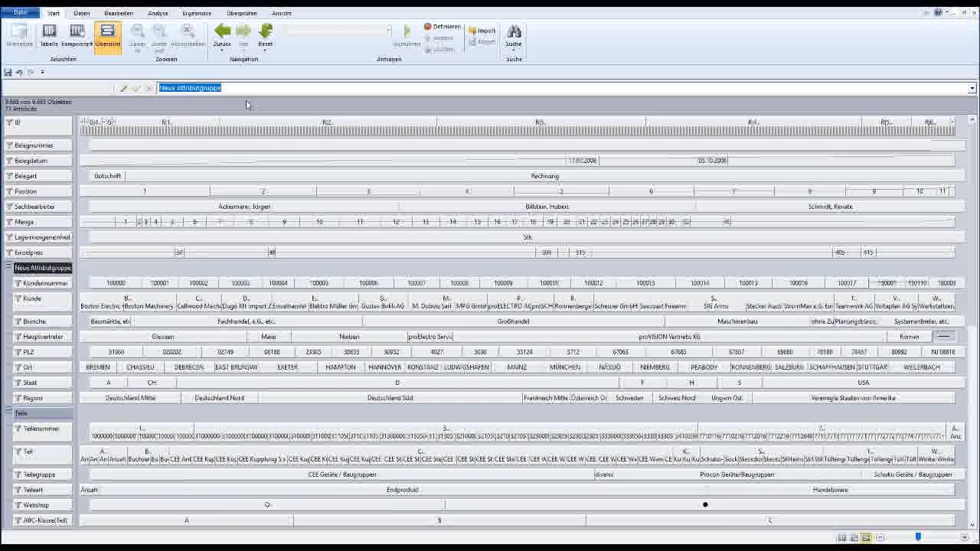This screenshot has width=980, height=551.
Task: Cancel the name edit with the X icon
Action: [149, 88]
